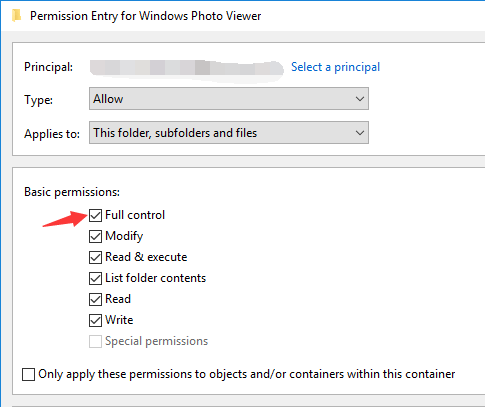Click the red arrow pointing at Full control
Viewport: 485px width, 407px height.
tap(65, 219)
